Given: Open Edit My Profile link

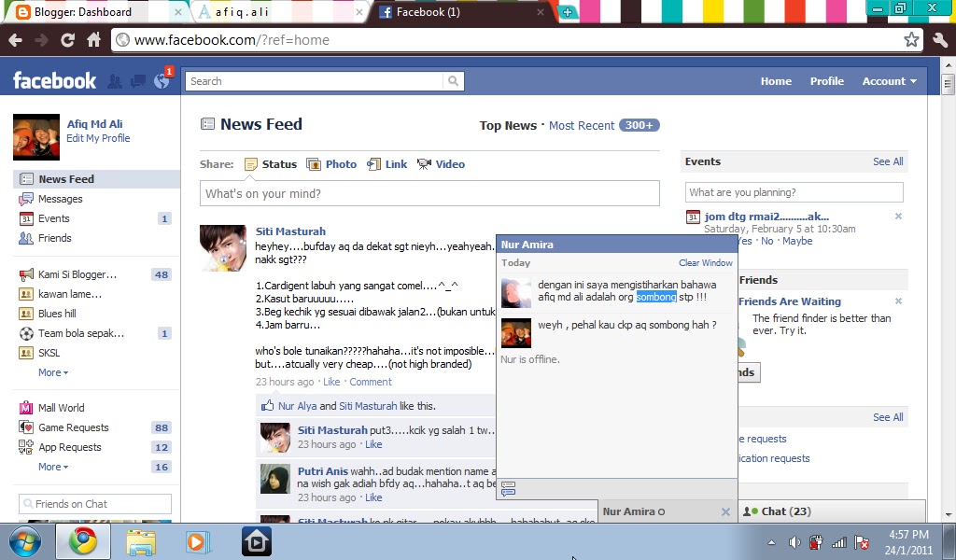Looking at the screenshot, I should [x=98, y=138].
